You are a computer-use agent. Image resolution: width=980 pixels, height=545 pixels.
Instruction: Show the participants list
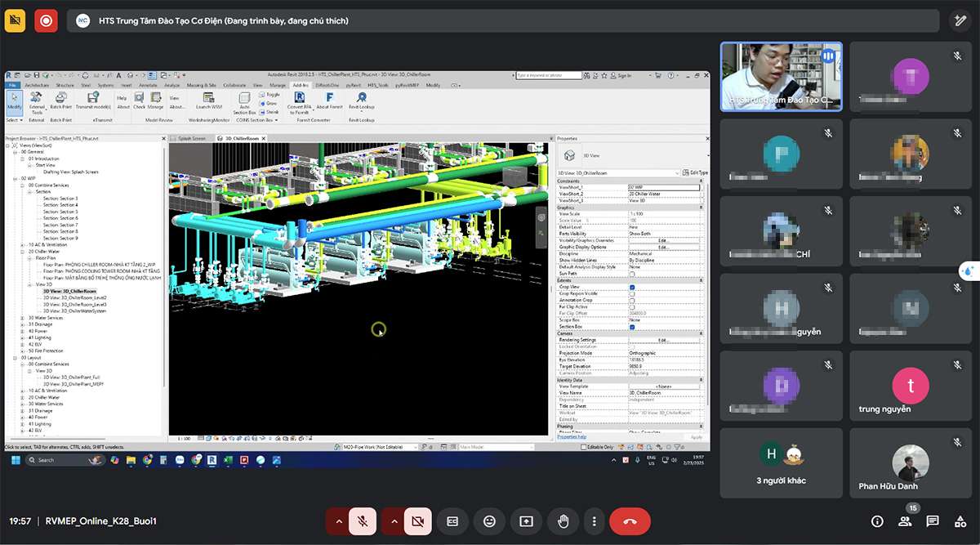tap(905, 521)
